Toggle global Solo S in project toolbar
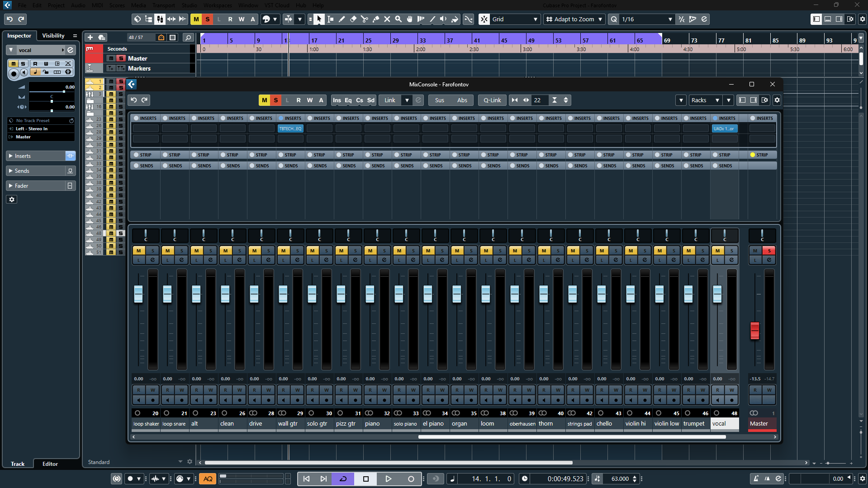The height and width of the screenshot is (488, 868). (x=208, y=19)
